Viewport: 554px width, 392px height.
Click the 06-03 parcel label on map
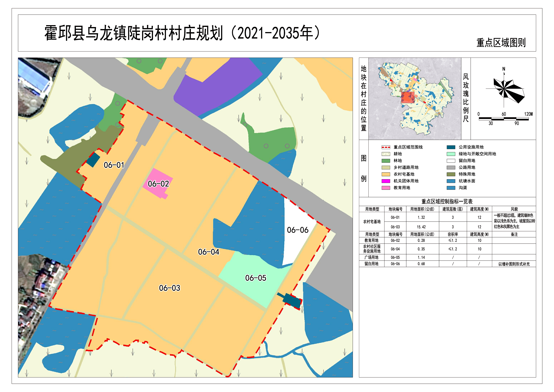pyautogui.click(x=169, y=288)
